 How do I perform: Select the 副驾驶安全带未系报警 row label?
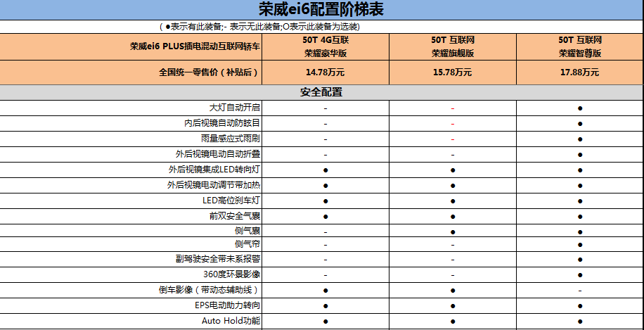[218, 260]
